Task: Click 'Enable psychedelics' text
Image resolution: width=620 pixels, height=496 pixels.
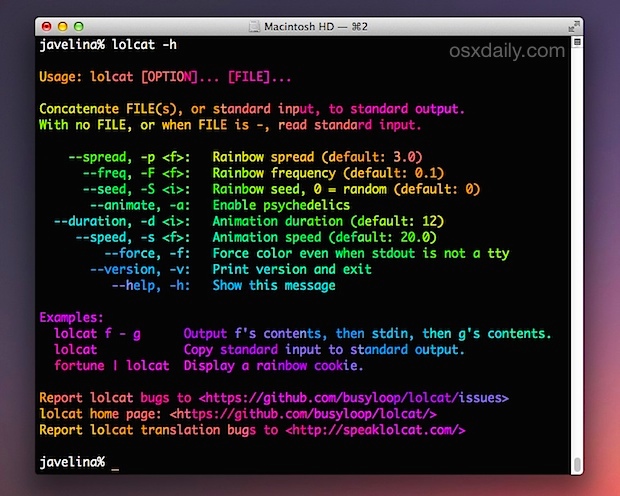Action: click(x=281, y=205)
